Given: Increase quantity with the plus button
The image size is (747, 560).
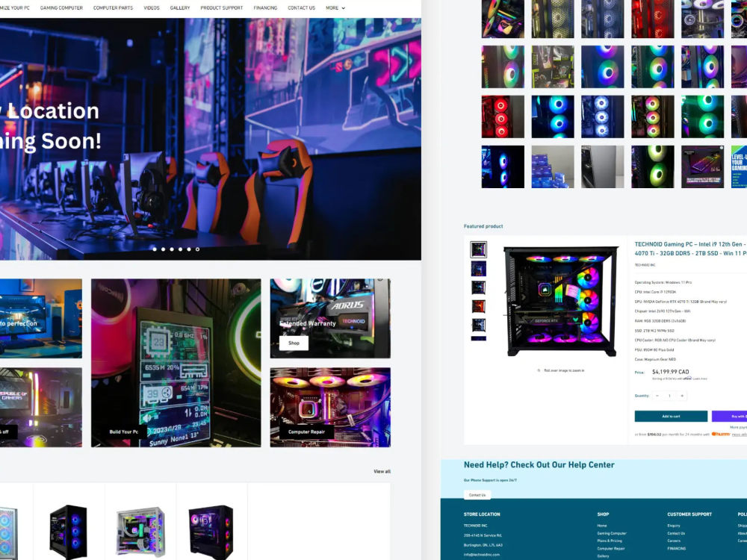Looking at the screenshot, I should [x=682, y=396].
